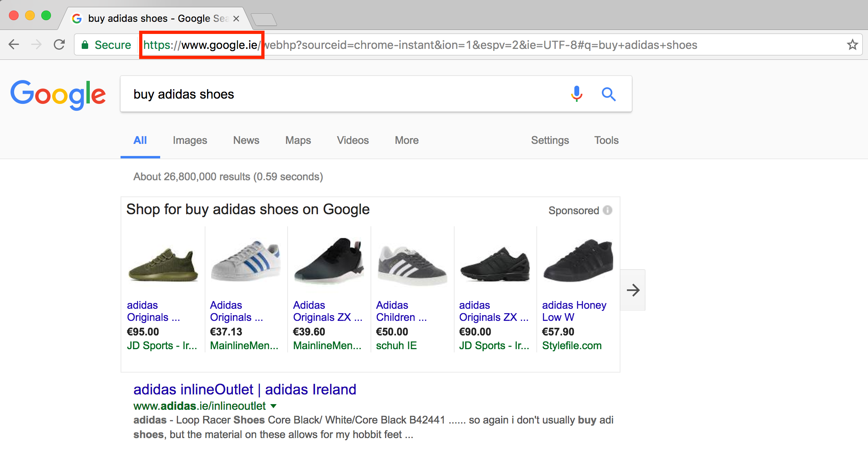Click the Sponsored info icon
Screen dimensions: 868x451
pos(608,210)
